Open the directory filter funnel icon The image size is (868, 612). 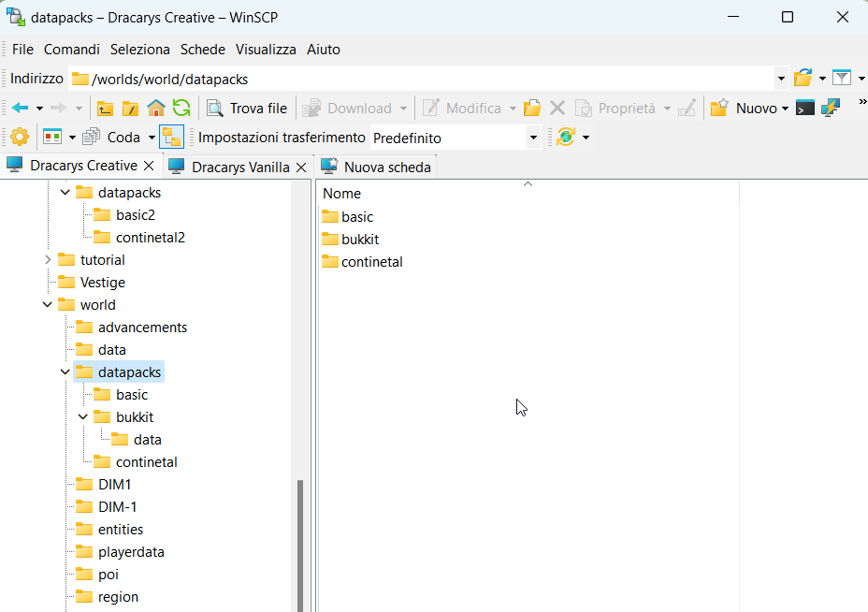tap(842, 79)
